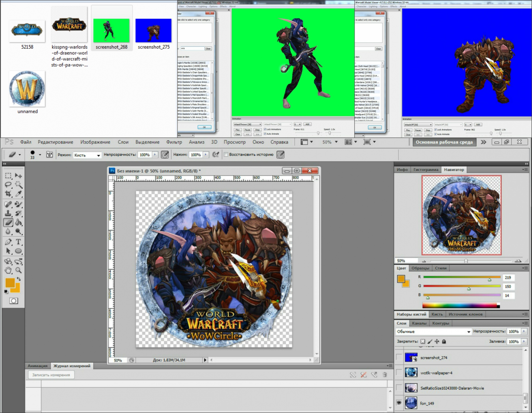
Task: Select the Horizontal Type tool
Action: [x=19, y=242]
